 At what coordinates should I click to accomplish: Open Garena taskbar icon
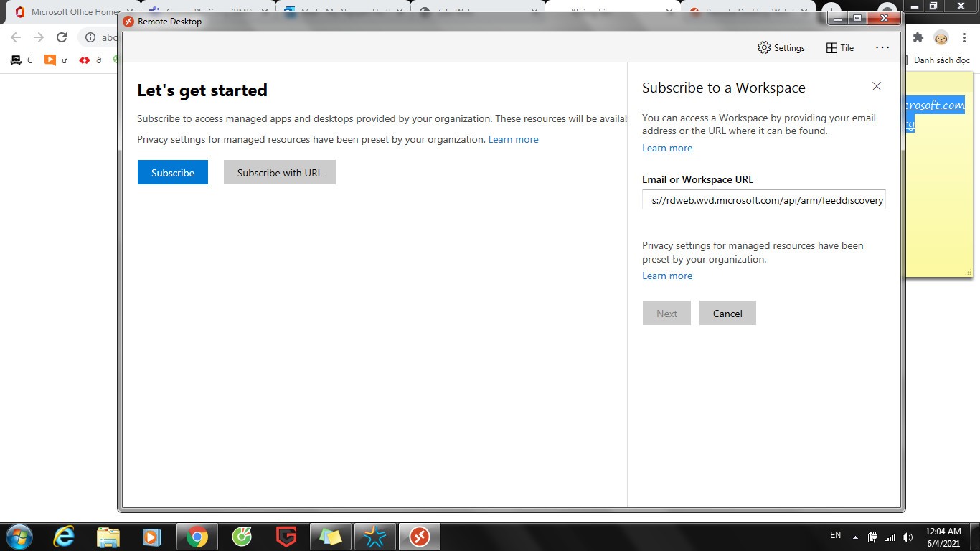click(x=286, y=537)
